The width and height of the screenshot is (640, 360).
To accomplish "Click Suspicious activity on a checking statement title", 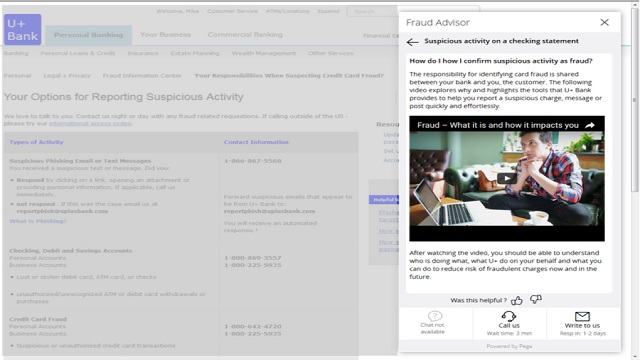I will [501, 41].
